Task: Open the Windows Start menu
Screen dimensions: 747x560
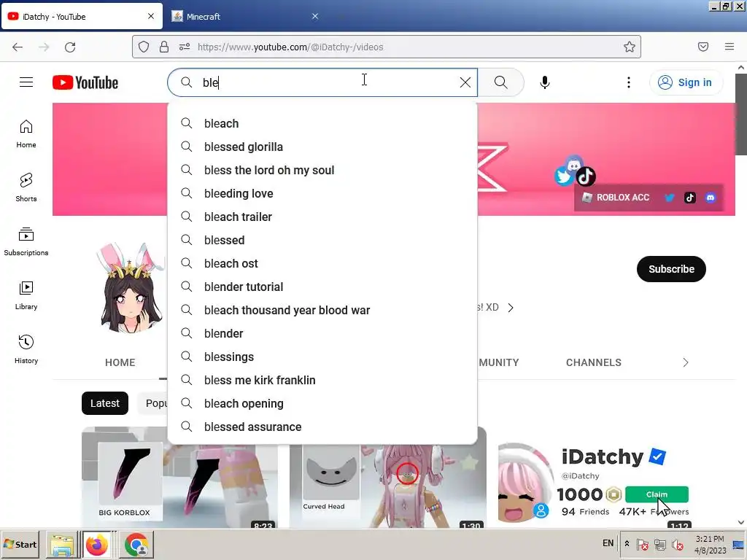Action: pos(20,544)
